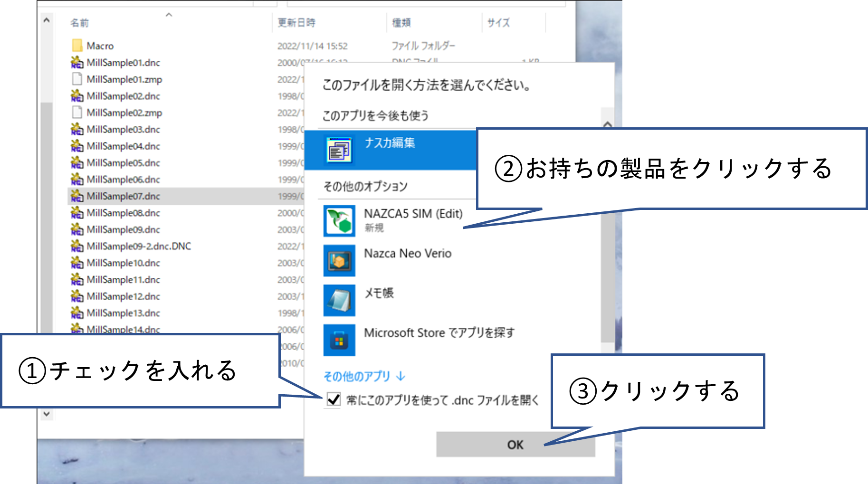Image resolution: width=868 pixels, height=484 pixels.
Task: Click the Macro folder icon
Action: click(x=77, y=46)
